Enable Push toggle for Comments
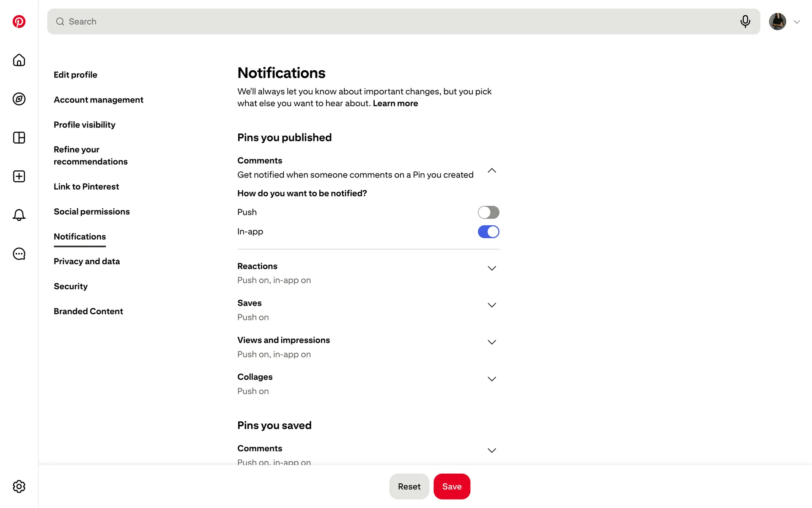Image resolution: width=812 pixels, height=508 pixels. 488,212
